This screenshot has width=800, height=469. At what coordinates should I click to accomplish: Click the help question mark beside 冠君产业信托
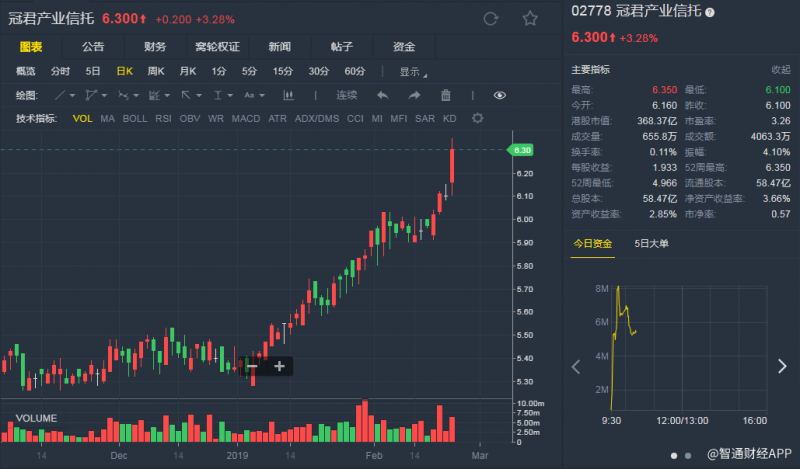[x=710, y=12]
